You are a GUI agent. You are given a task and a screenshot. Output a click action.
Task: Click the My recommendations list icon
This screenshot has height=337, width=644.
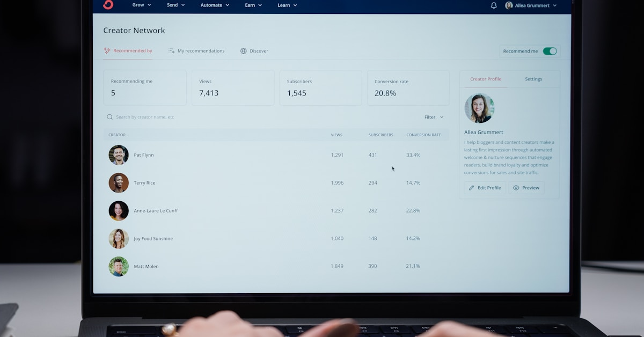pos(171,51)
